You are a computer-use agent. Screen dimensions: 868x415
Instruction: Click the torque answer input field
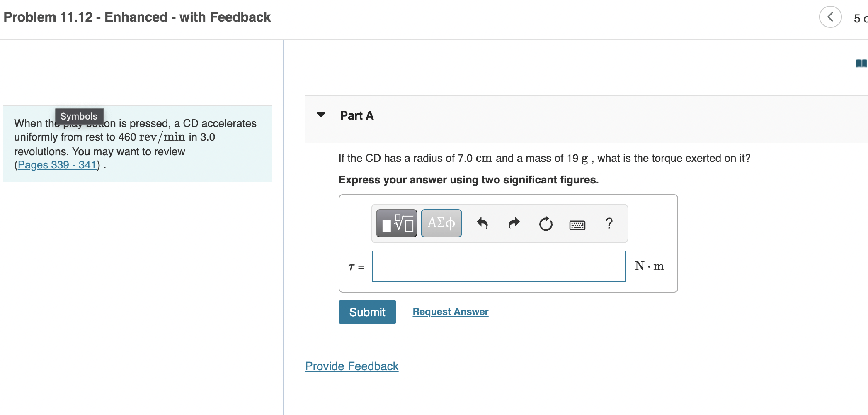498,266
